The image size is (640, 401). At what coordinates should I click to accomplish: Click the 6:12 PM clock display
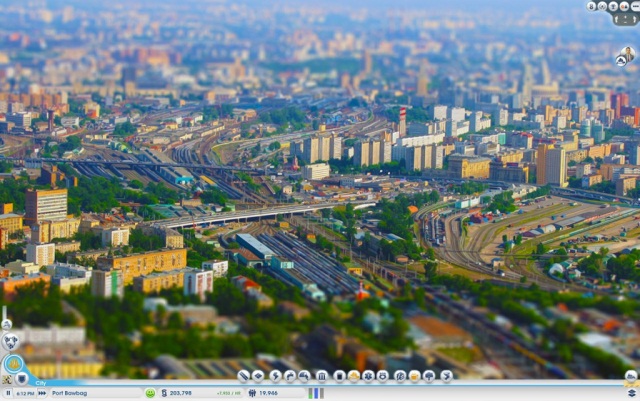coord(25,394)
